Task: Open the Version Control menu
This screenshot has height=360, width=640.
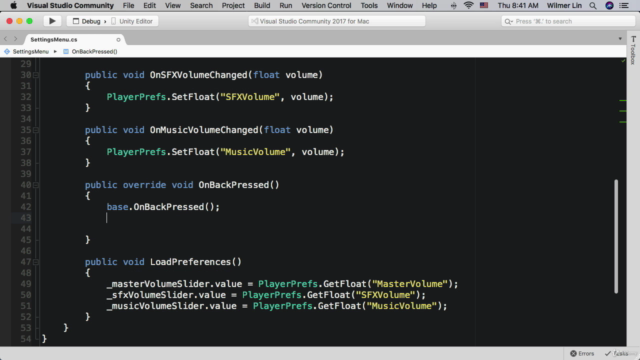Action: pos(326,5)
